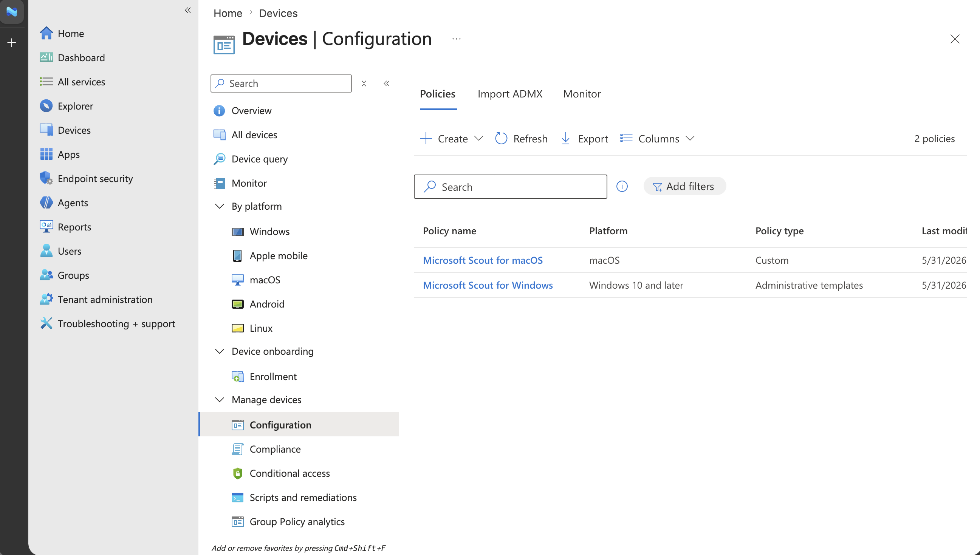The height and width of the screenshot is (555, 980).
Task: Open Users in the sidebar
Action: coord(60,251)
